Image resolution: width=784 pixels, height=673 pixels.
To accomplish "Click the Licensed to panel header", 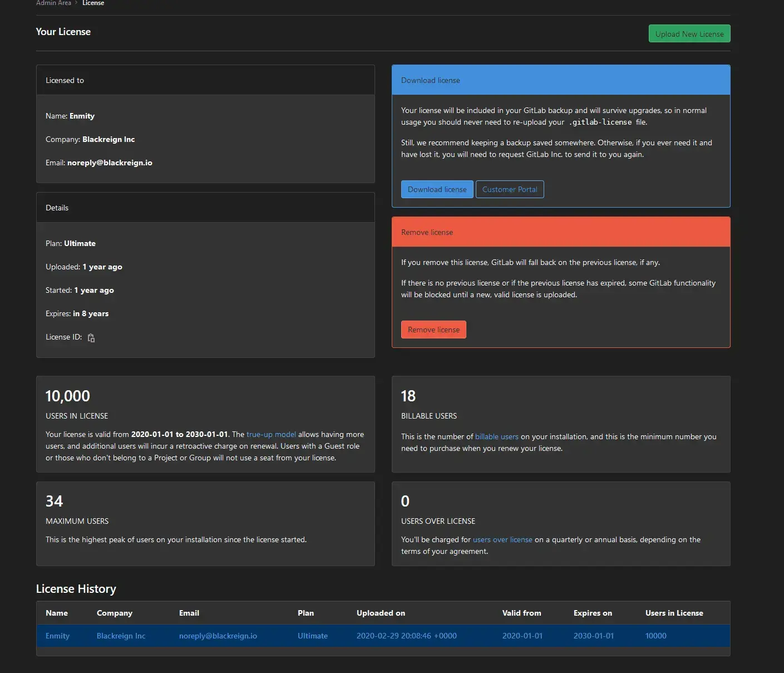I will coord(205,80).
